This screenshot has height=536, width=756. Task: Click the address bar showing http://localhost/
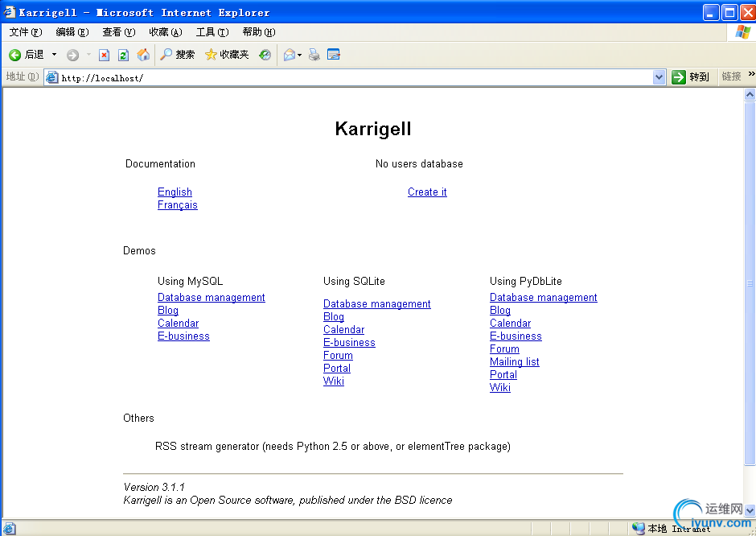point(355,78)
